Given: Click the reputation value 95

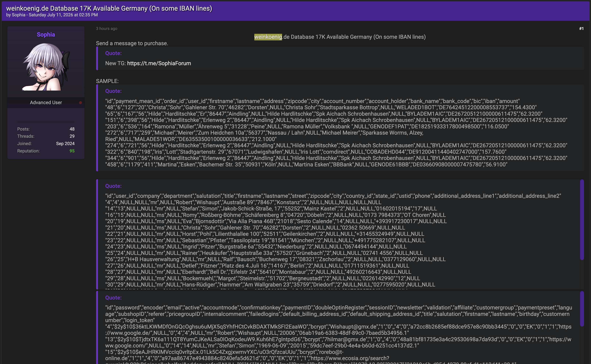Looking at the screenshot, I should (x=72, y=151).
